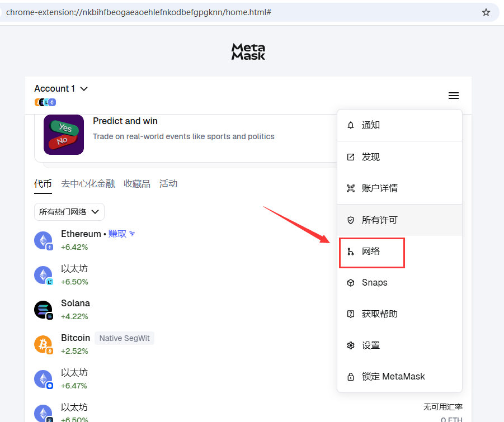
Task: Click the Bitcoin token name
Action: [76, 338]
